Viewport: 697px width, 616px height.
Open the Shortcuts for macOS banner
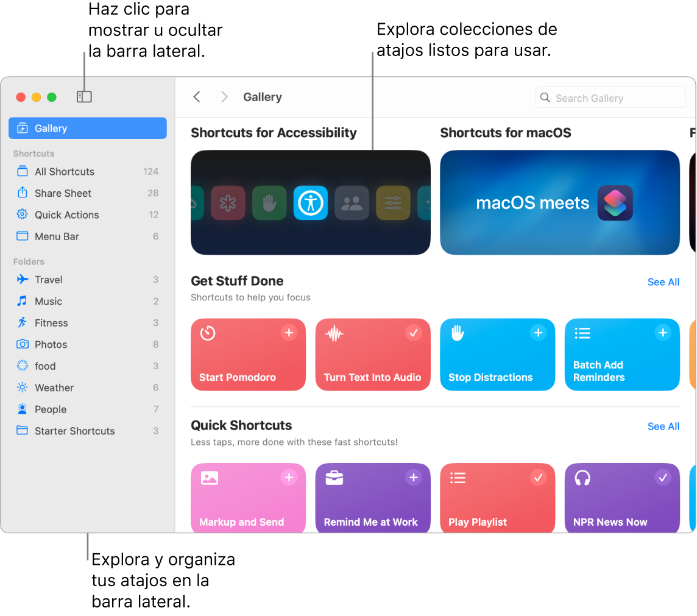(x=560, y=203)
